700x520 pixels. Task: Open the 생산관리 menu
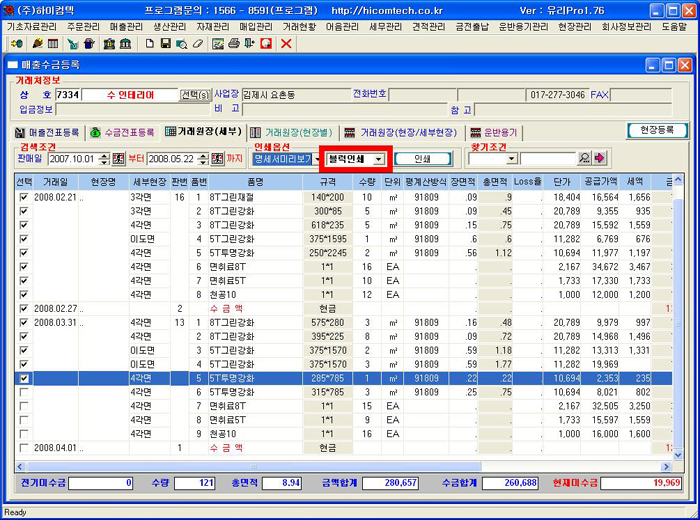pos(170,27)
